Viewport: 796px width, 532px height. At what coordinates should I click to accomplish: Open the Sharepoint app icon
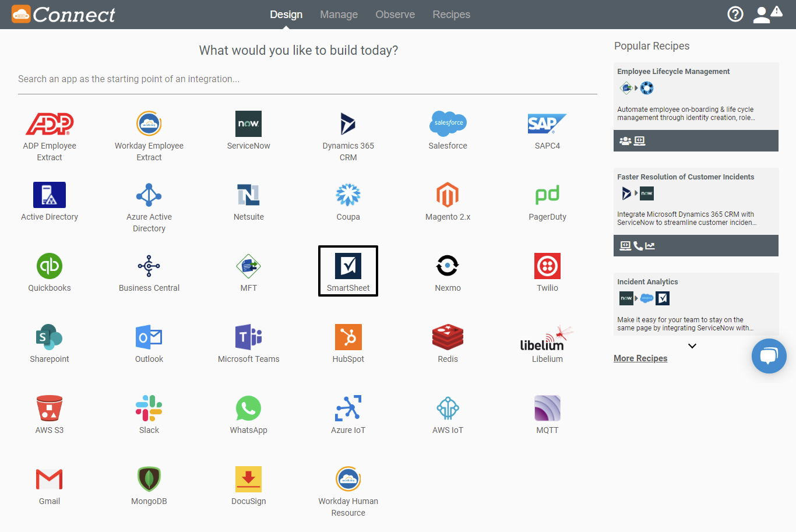pyautogui.click(x=50, y=337)
